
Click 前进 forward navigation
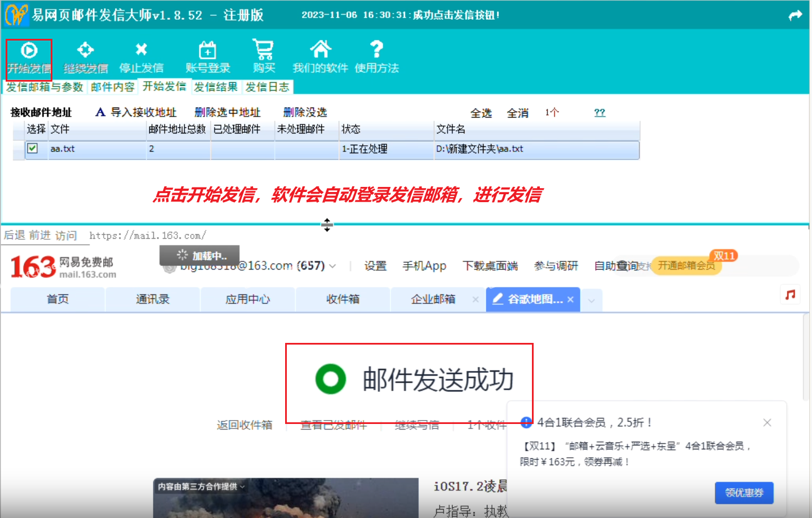[40, 235]
